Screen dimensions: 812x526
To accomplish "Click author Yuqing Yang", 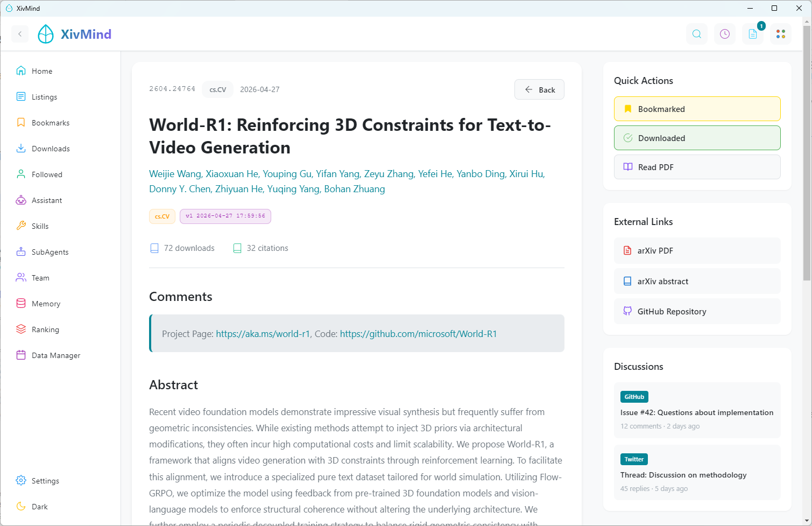I will [x=293, y=189].
